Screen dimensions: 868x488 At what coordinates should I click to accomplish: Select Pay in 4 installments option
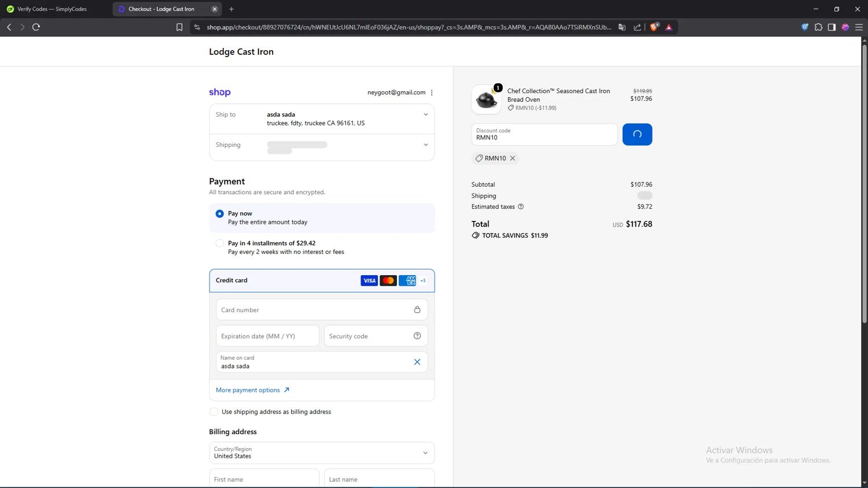pyautogui.click(x=219, y=243)
